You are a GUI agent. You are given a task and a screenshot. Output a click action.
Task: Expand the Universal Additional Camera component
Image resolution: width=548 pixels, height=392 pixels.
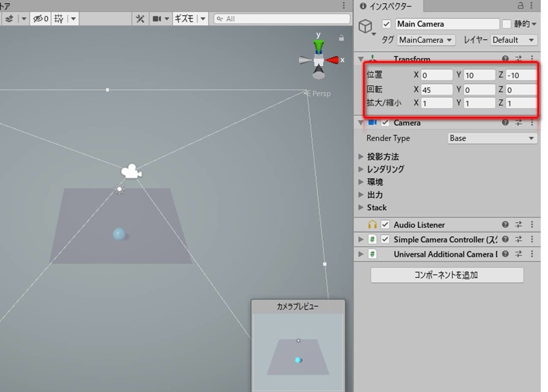pos(361,254)
